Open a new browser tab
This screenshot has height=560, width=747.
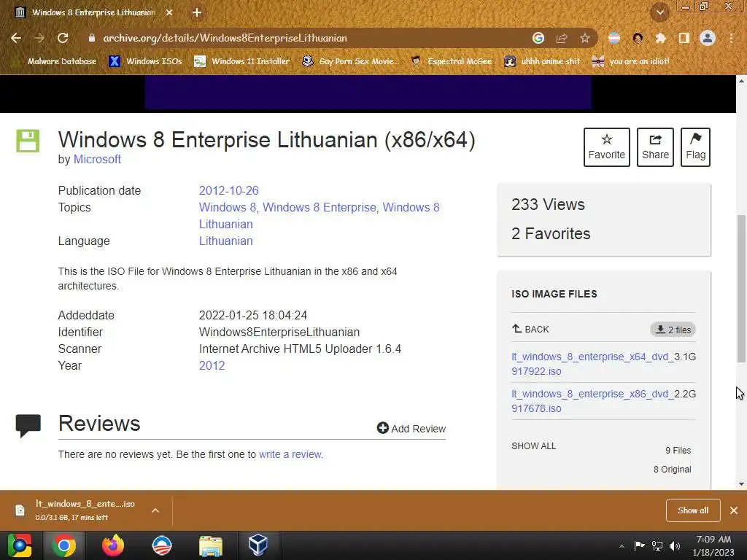tap(197, 13)
